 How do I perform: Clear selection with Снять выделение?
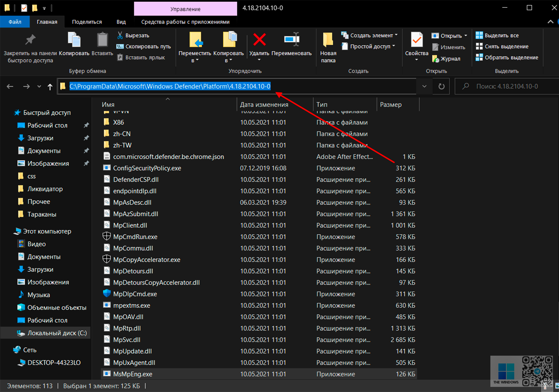[x=502, y=47]
